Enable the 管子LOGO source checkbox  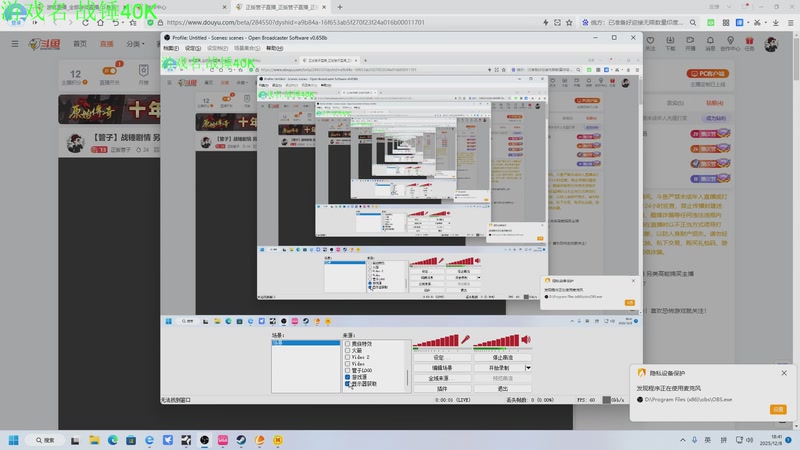click(347, 370)
